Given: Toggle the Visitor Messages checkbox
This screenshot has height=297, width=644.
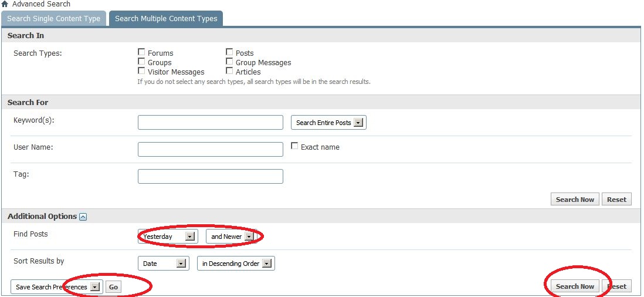Looking at the screenshot, I should point(141,71).
